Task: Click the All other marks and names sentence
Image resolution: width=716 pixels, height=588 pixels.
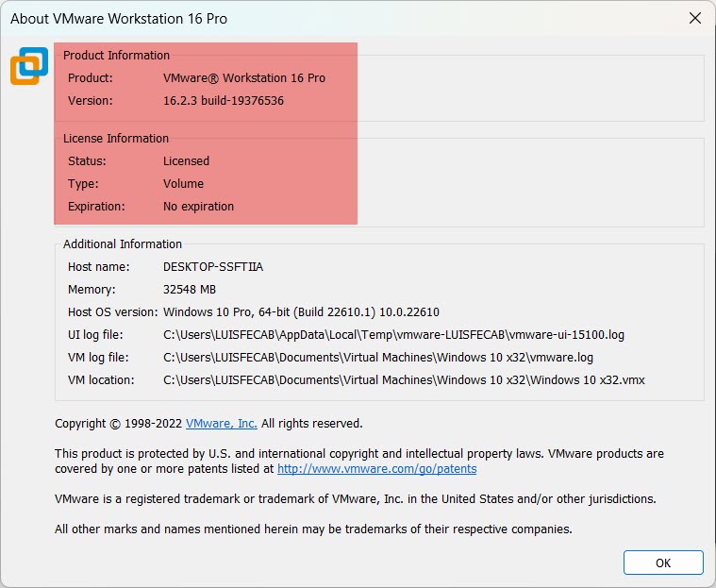Action: (313, 529)
